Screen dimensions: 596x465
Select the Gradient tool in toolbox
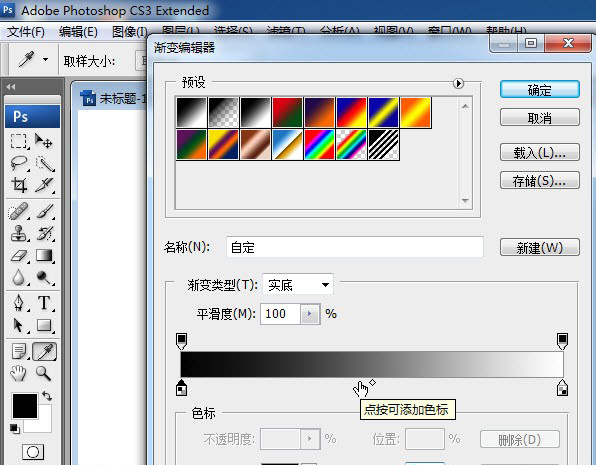(44, 256)
